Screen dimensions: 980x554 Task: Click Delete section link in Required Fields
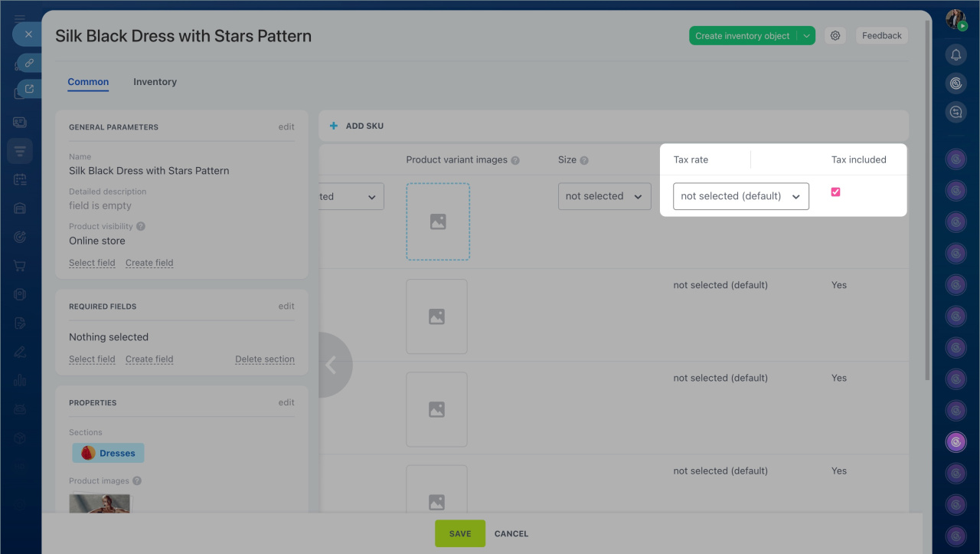[264, 359]
